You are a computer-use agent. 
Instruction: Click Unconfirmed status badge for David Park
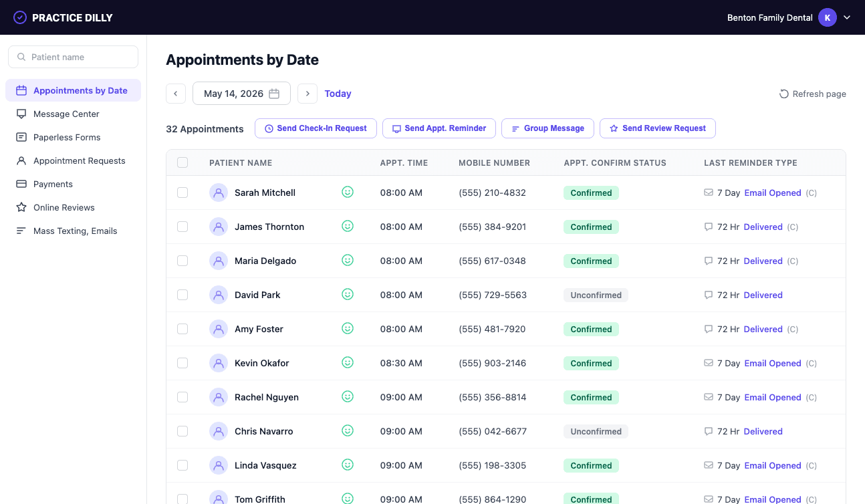point(596,295)
